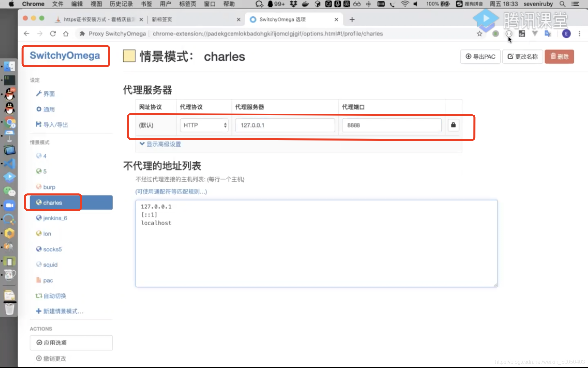
Task: Click 新建情景模式 to add a profile
Action: tap(60, 311)
